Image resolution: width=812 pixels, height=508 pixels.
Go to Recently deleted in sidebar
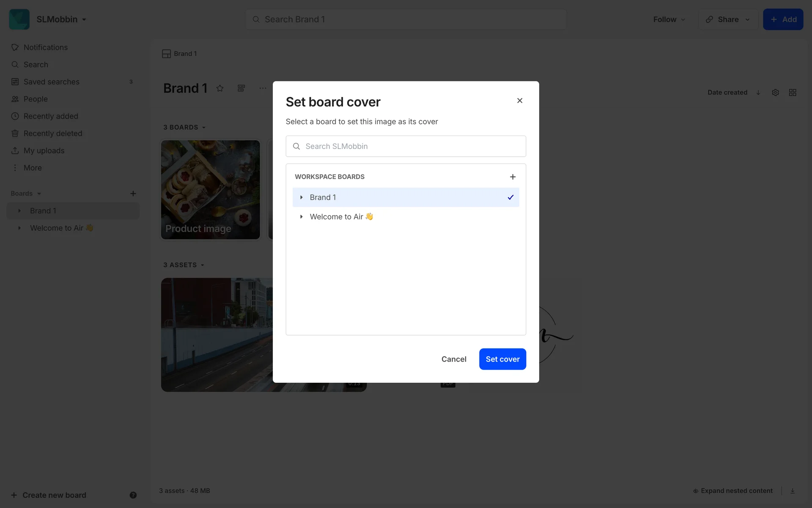click(x=52, y=133)
